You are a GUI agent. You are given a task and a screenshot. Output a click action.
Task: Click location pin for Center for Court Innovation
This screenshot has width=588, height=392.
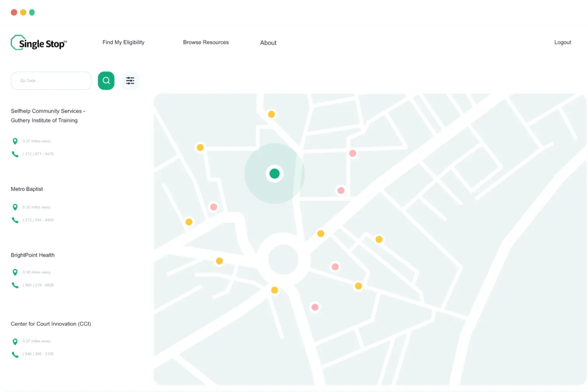(x=15, y=341)
